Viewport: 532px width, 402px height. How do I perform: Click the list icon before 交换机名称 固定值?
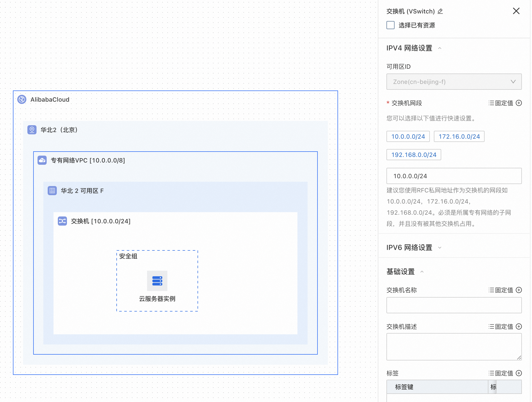point(491,290)
